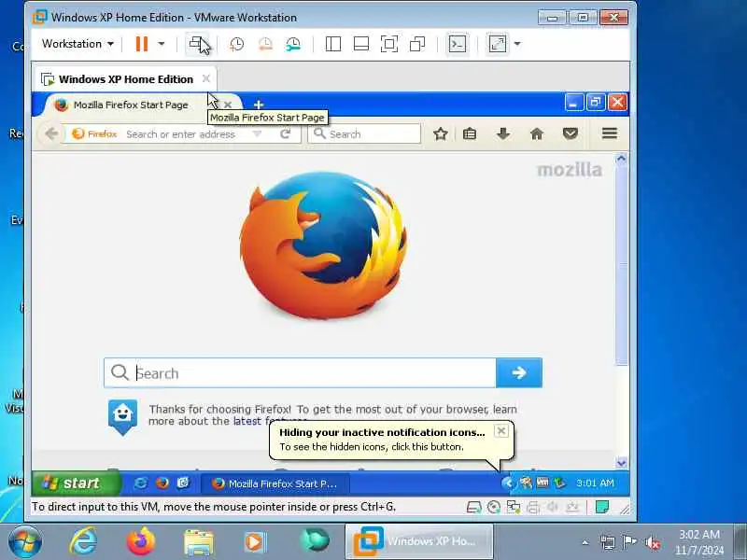This screenshot has height=560, width=747.
Task: Show hidden Windows 7 tray icons
Action: tap(585, 542)
